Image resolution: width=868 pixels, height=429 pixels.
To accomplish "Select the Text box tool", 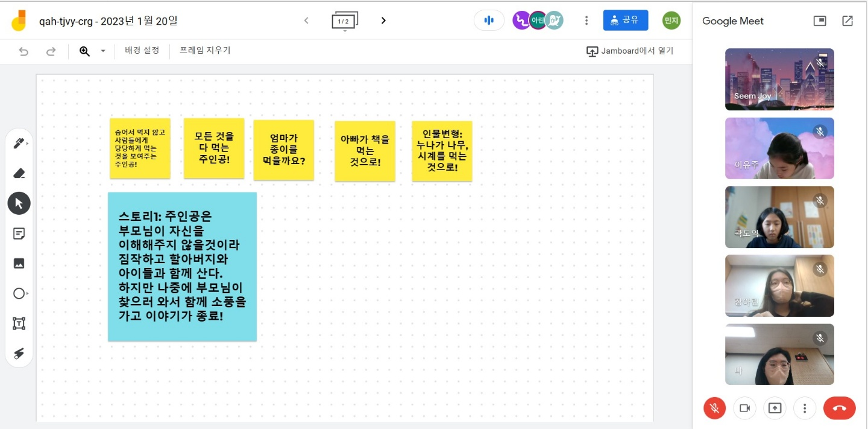I will click(19, 323).
